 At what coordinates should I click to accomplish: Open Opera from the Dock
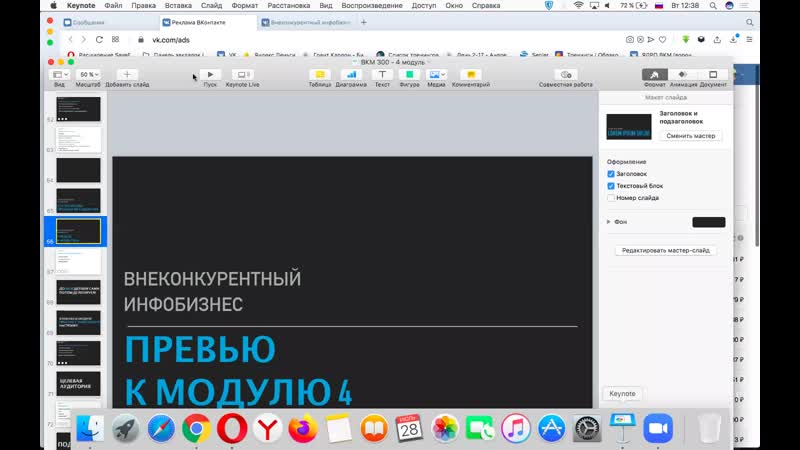pyautogui.click(x=232, y=428)
